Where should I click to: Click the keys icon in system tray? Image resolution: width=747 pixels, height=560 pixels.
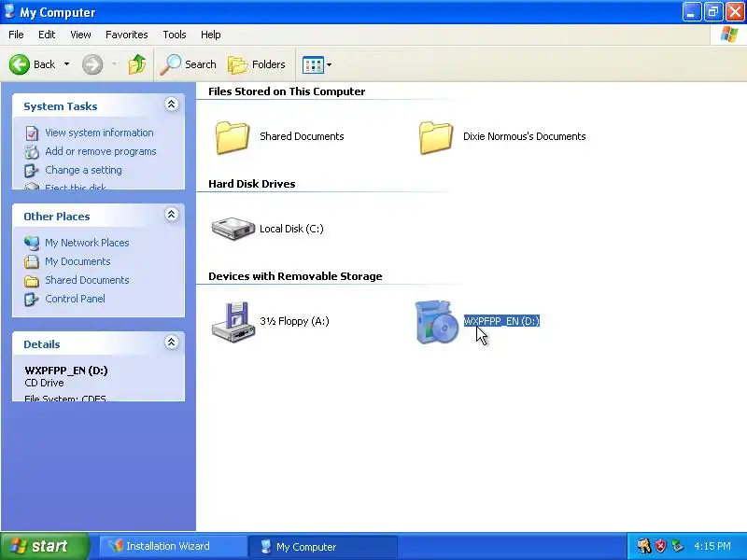[x=644, y=546]
